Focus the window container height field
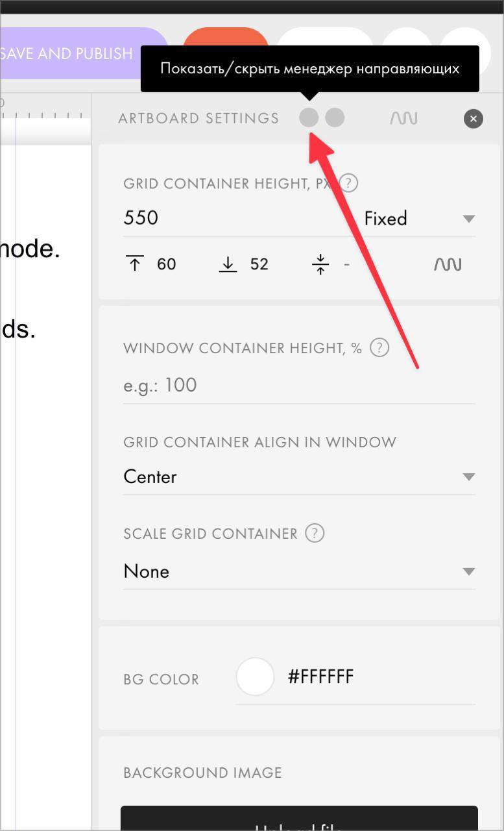Viewport: 504px width, 831px height. (299, 386)
